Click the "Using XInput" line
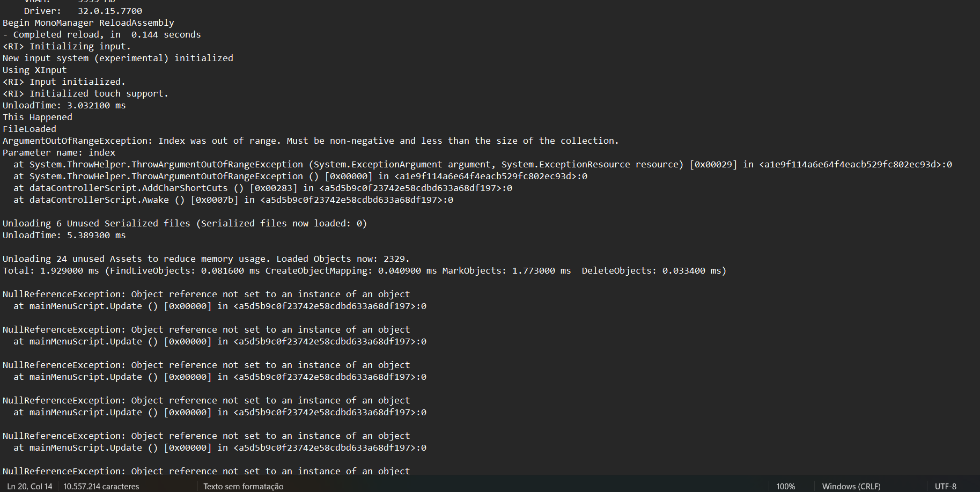This screenshot has width=980, height=492. point(35,70)
